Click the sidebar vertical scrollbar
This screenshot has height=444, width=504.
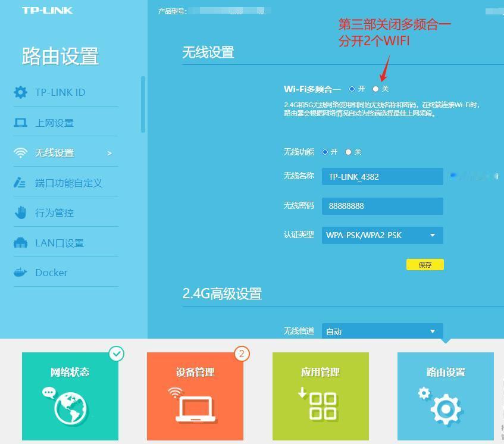[x=143, y=104]
